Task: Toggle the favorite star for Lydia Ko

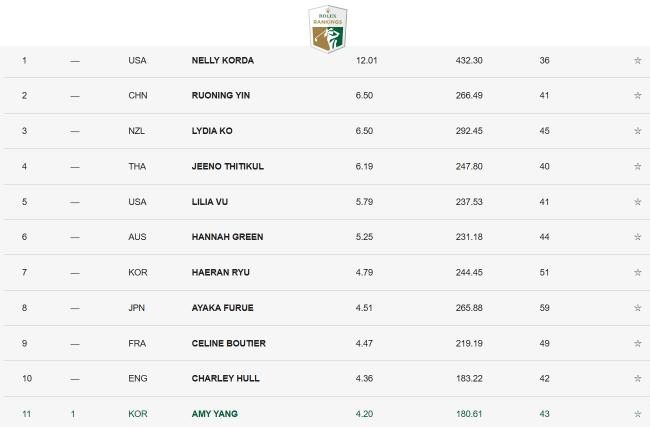Action: (x=637, y=131)
